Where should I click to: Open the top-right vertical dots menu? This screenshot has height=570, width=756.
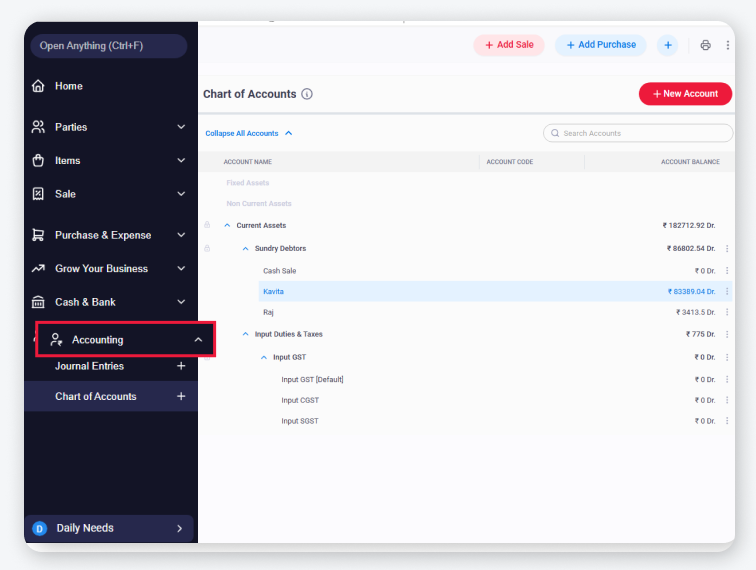728,45
